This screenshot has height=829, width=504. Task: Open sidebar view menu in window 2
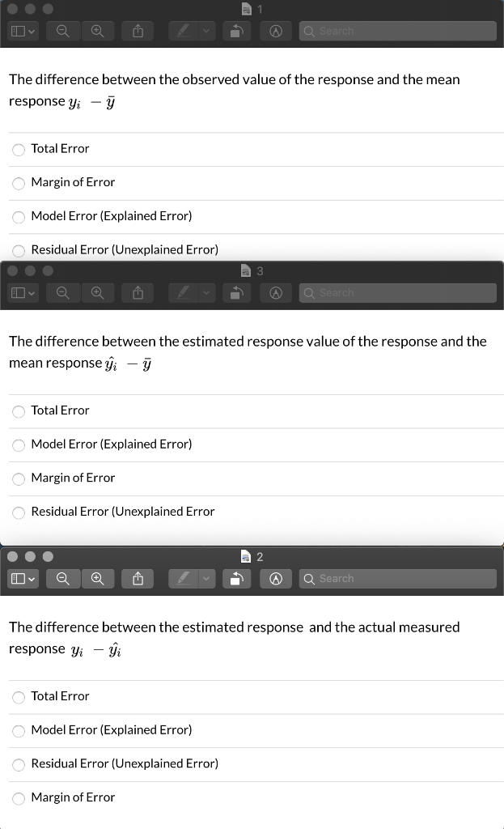coord(23,579)
